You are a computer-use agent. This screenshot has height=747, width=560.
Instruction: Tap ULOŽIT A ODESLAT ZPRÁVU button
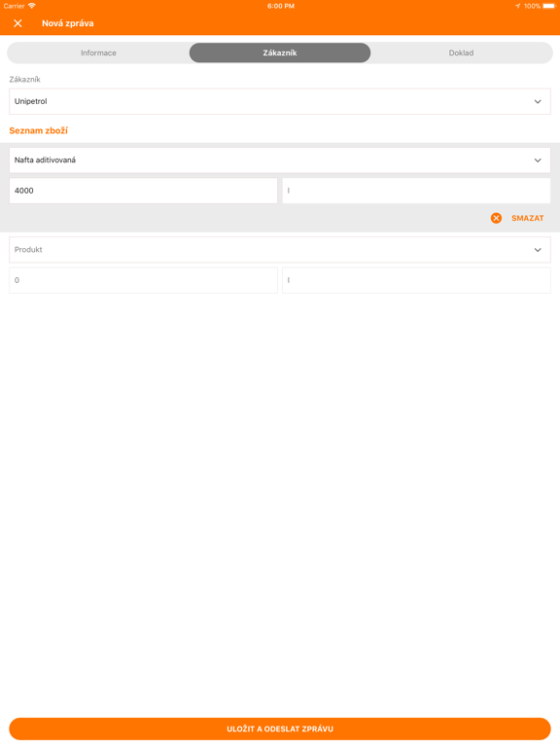pos(280,729)
